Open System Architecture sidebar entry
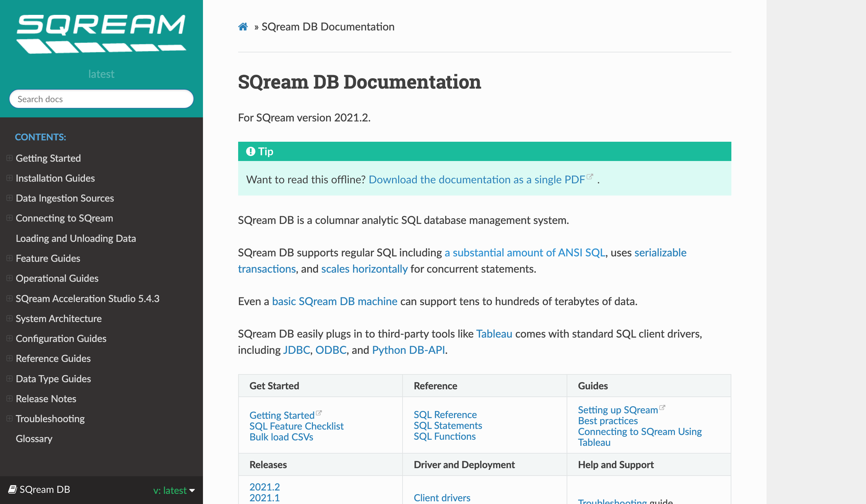This screenshot has height=504, width=866. (59, 318)
